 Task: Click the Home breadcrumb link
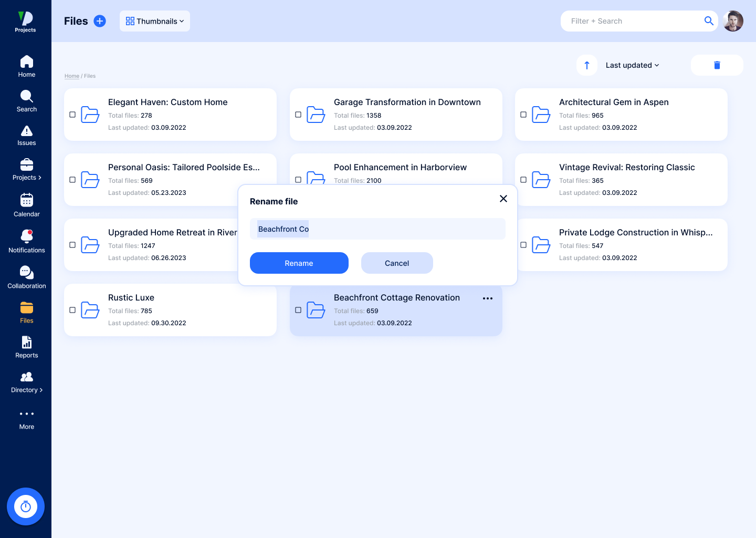tap(72, 76)
